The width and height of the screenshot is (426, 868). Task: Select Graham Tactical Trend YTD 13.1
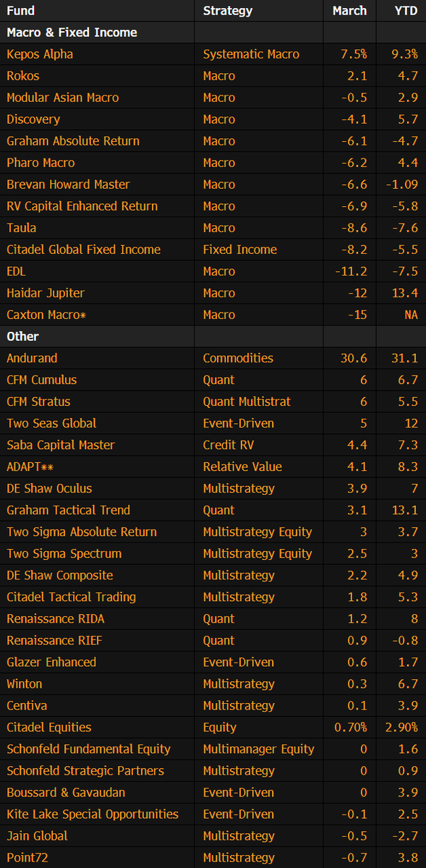[x=406, y=510]
